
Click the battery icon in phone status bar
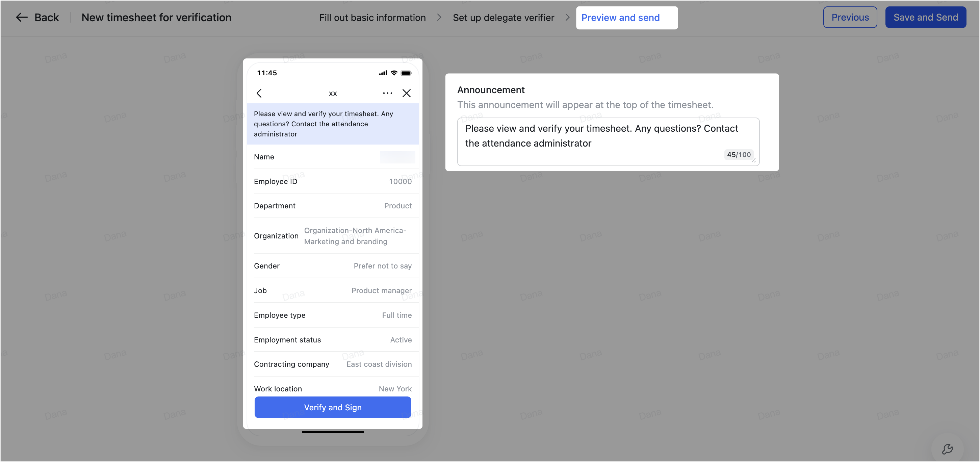406,73
